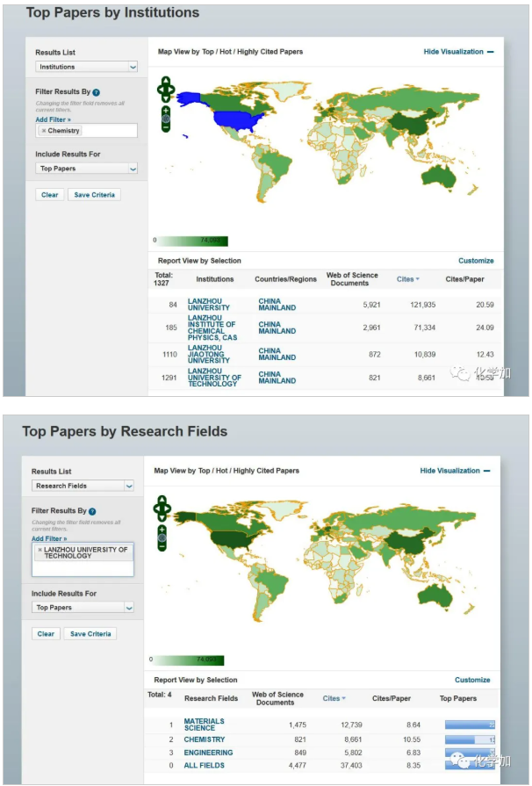Open the Research Fields Results List dropdown

click(84, 486)
